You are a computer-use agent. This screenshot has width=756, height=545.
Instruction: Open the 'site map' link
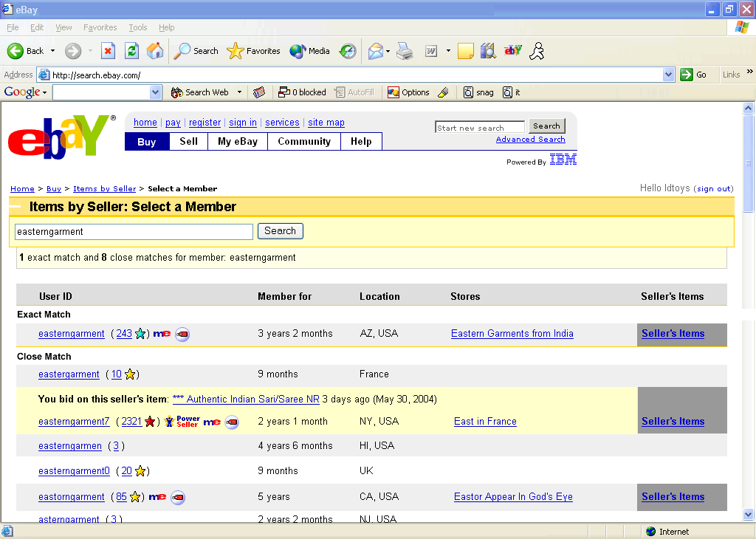(326, 123)
